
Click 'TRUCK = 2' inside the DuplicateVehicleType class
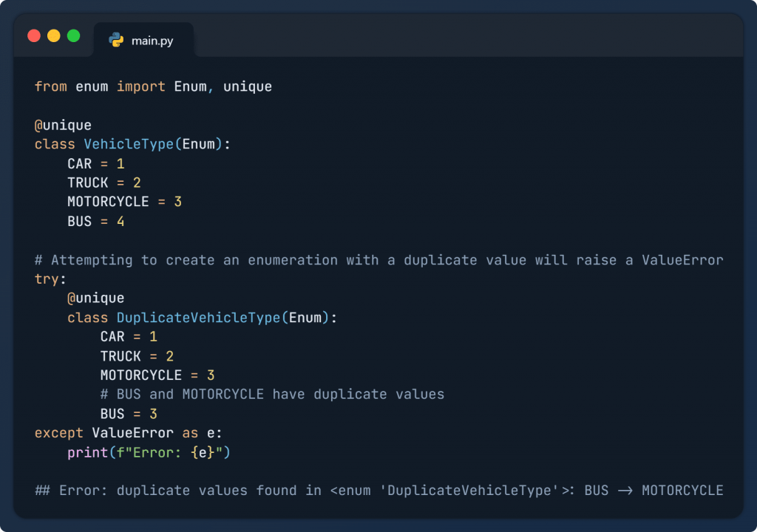[x=137, y=356]
